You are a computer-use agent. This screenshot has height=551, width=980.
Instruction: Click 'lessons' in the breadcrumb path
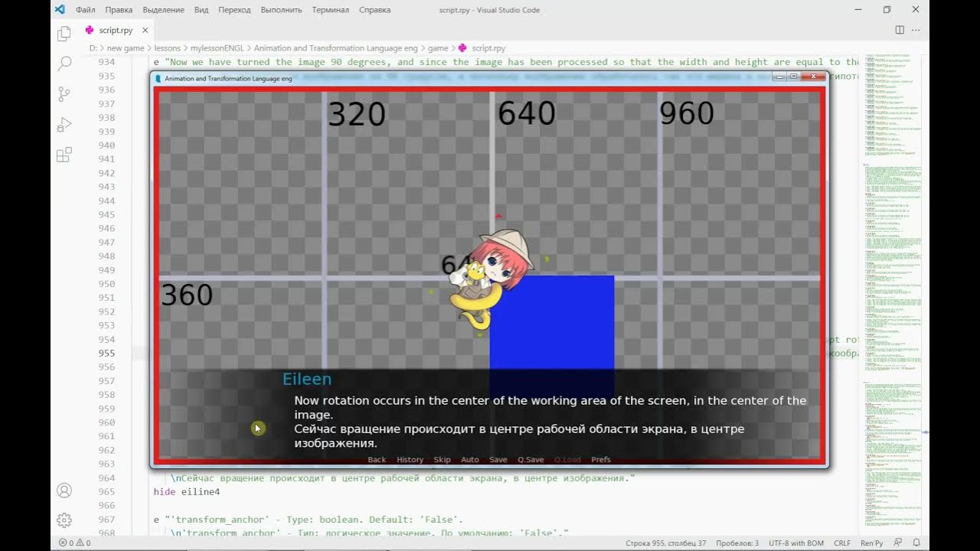[x=168, y=48]
